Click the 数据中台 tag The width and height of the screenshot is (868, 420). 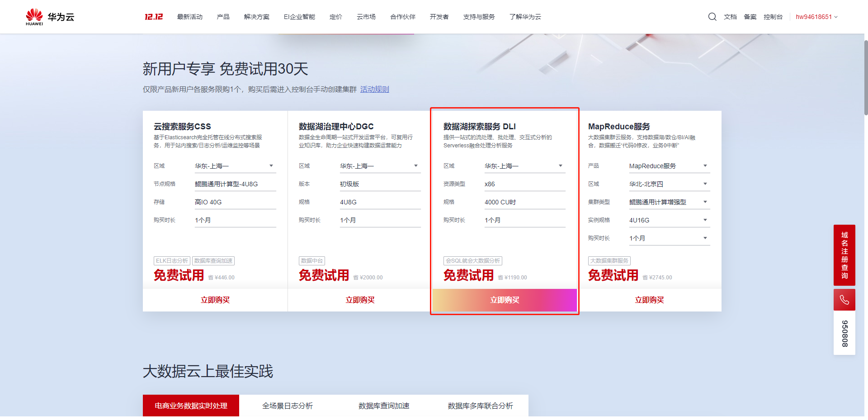tap(312, 261)
